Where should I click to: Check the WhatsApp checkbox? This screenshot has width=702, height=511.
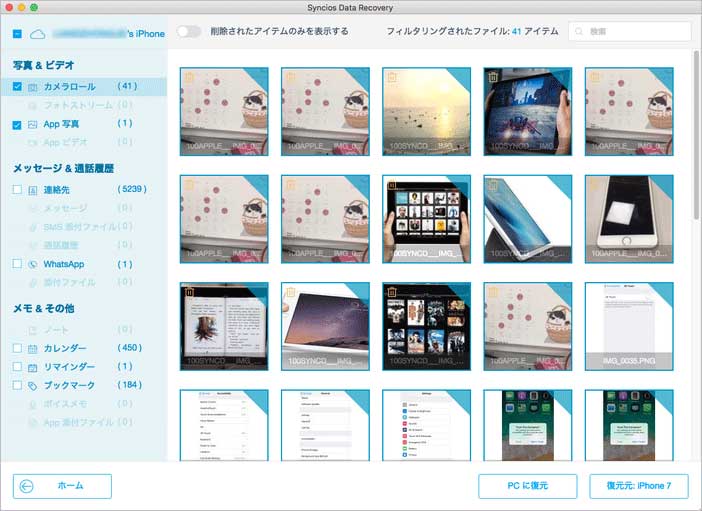coord(17,264)
